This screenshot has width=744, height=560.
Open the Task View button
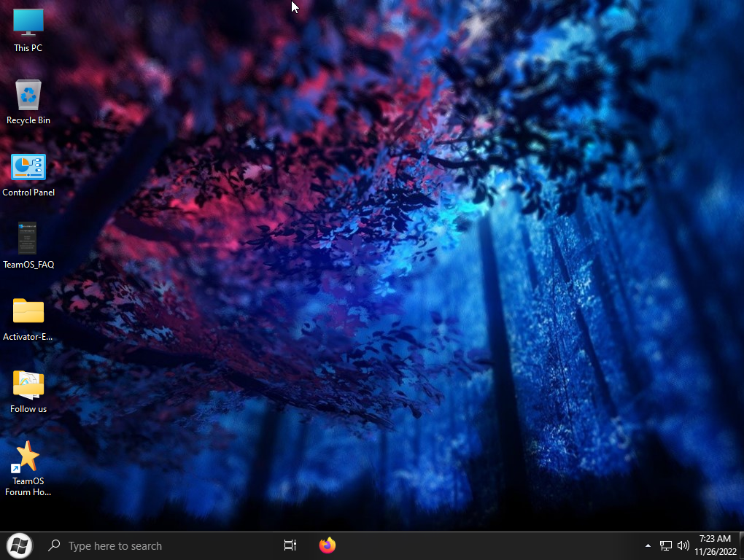[290, 545]
